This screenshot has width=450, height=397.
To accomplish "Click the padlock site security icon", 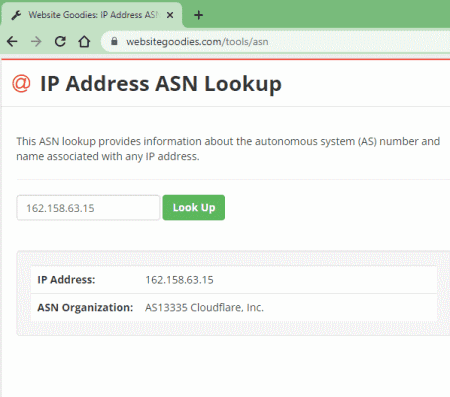I will pyautogui.click(x=114, y=41).
